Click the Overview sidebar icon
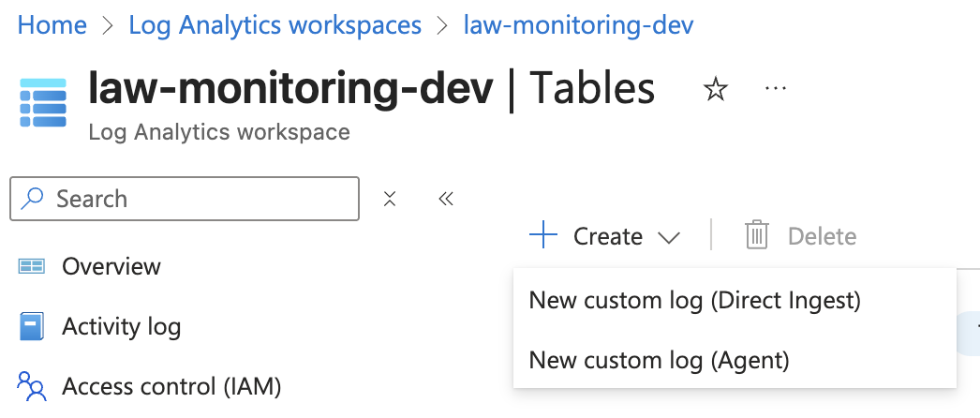Screen dimensions: 980x418 pos(31,267)
